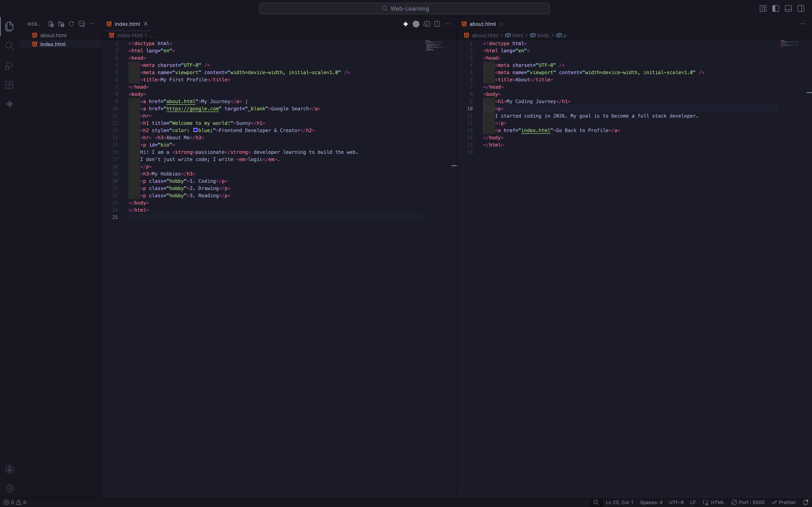Open the Manage settings gear

pyautogui.click(x=9, y=488)
